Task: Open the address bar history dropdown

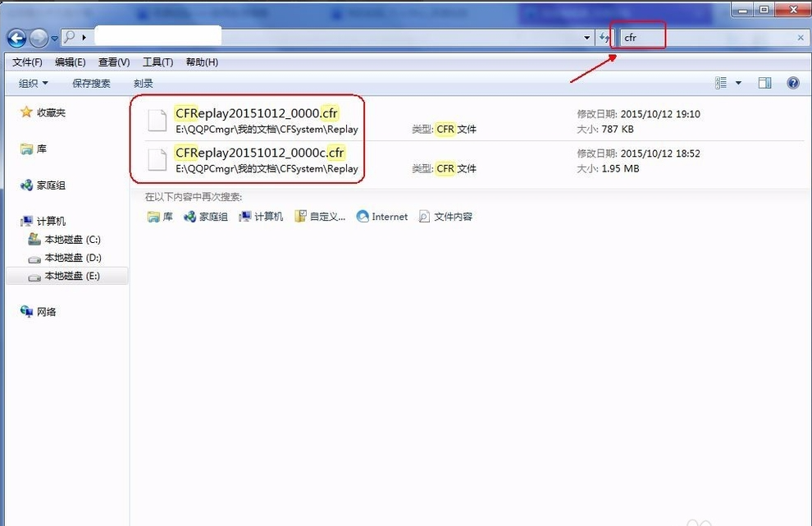Action: click(x=587, y=38)
